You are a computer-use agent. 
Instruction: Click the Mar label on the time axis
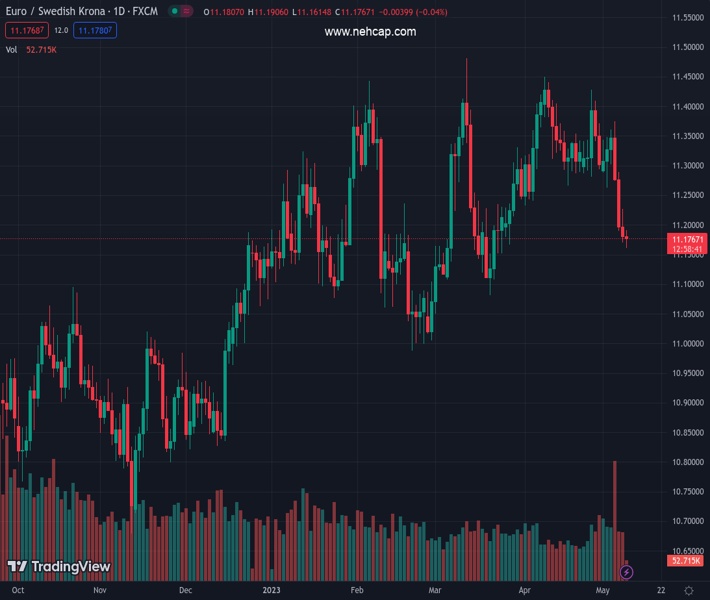pos(435,590)
